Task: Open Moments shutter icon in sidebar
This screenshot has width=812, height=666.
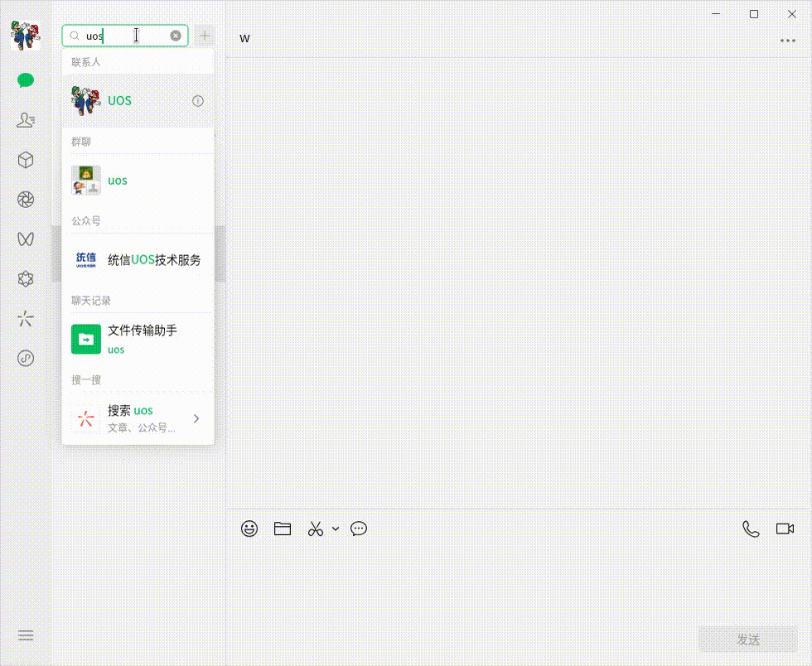Action: (x=26, y=200)
